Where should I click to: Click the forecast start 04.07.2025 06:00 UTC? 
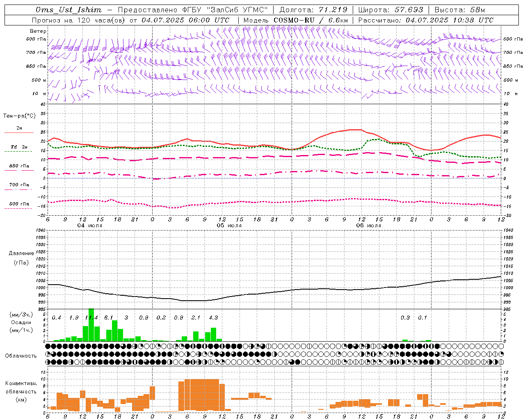[x=185, y=20]
